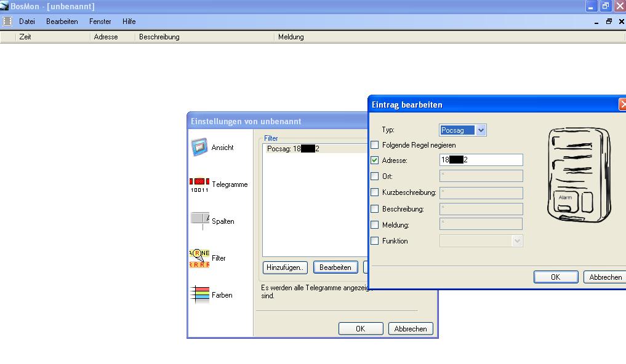This screenshot has width=626, height=364.
Task: Minimize the inner document window
Action: pyautogui.click(x=596, y=22)
